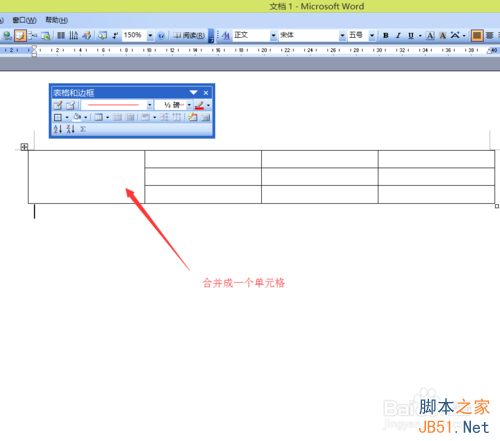The height and width of the screenshot is (441, 500).
Task: Open the 表格和边框 toolbar options arrow
Action: [x=194, y=92]
